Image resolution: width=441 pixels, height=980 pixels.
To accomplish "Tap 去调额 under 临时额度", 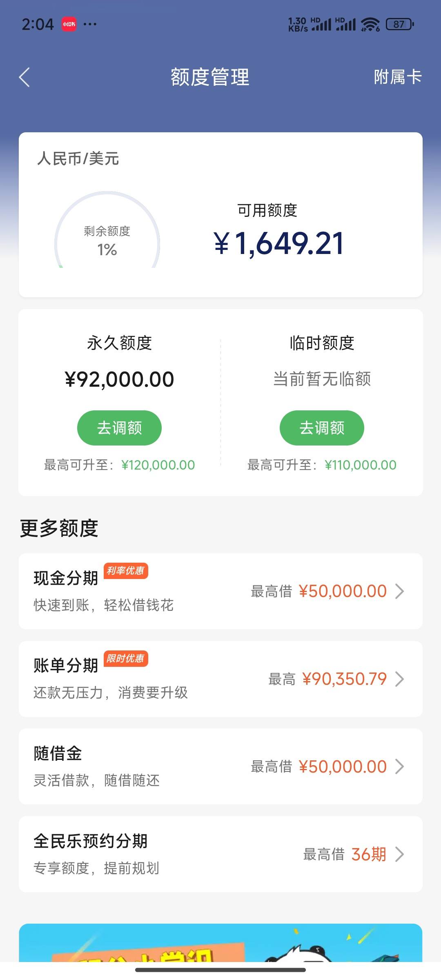I will [322, 428].
